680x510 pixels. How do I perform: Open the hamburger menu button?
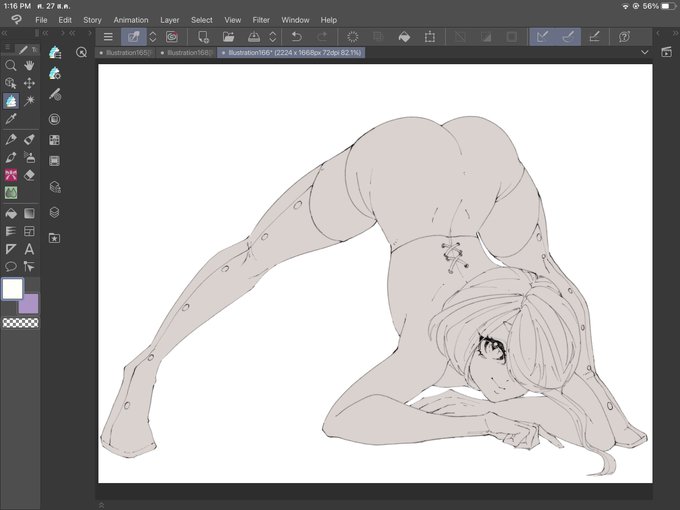point(108,37)
